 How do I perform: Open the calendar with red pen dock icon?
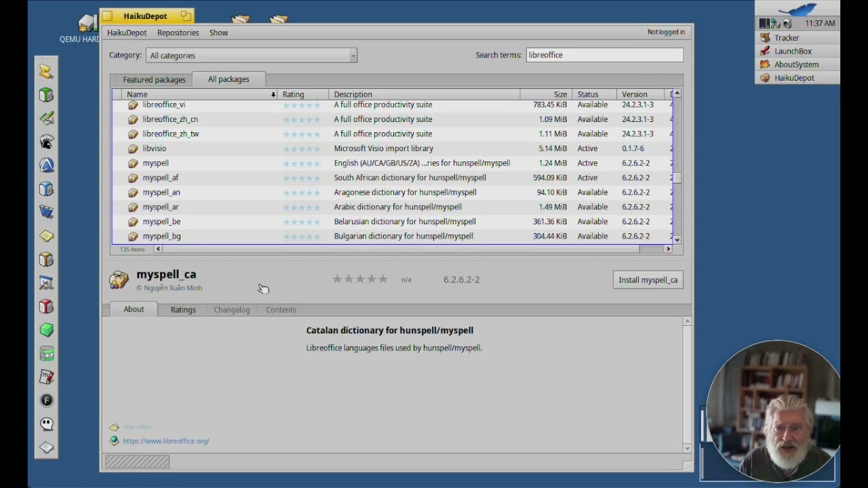[46, 377]
